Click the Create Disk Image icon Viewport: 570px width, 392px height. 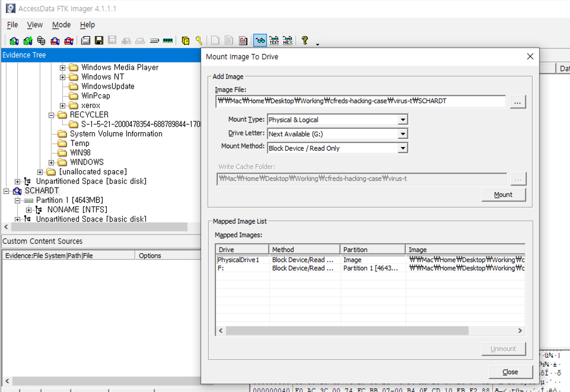(86, 41)
